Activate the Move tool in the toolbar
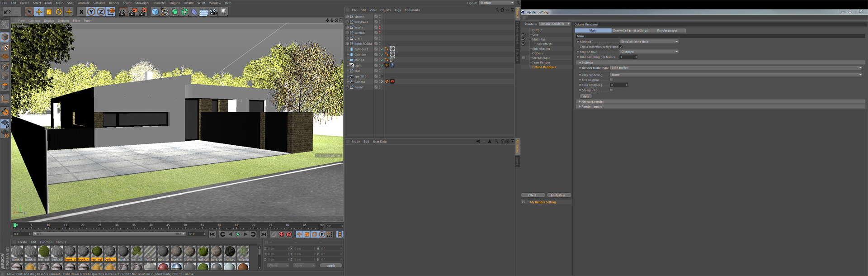The image size is (868, 276). (x=39, y=12)
